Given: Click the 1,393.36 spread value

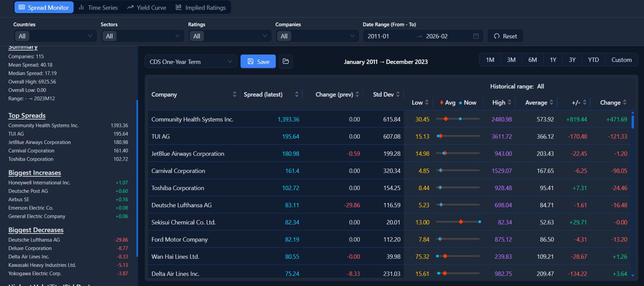Looking at the screenshot, I should point(288,119).
